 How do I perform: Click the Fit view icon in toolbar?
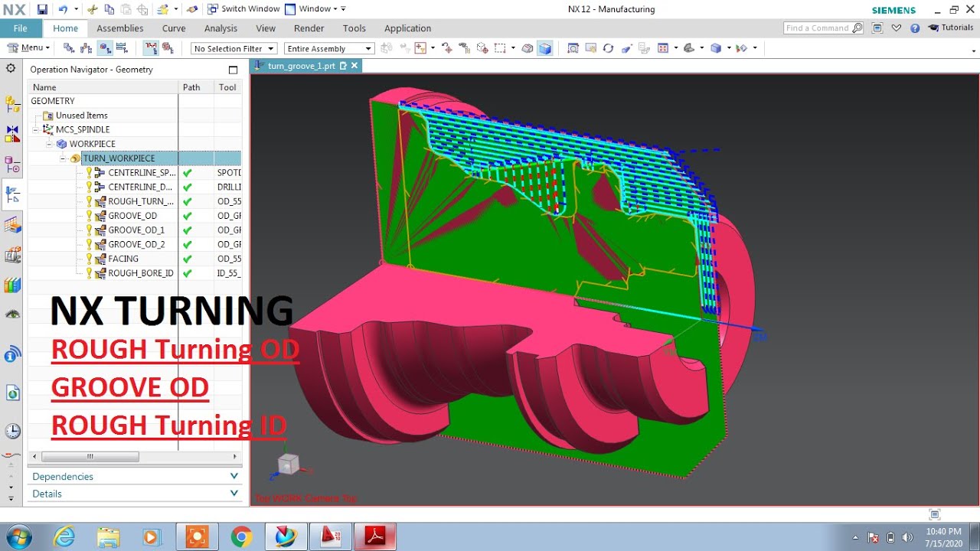573,48
